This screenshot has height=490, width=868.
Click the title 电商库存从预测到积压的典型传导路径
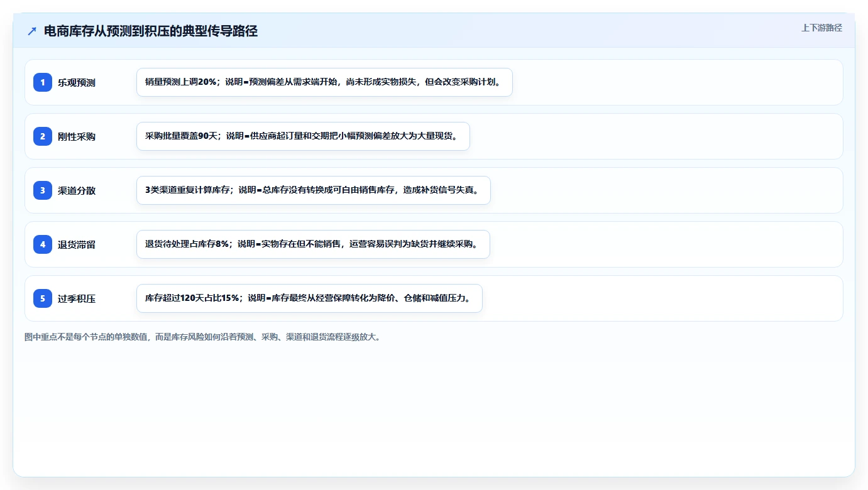tap(151, 31)
